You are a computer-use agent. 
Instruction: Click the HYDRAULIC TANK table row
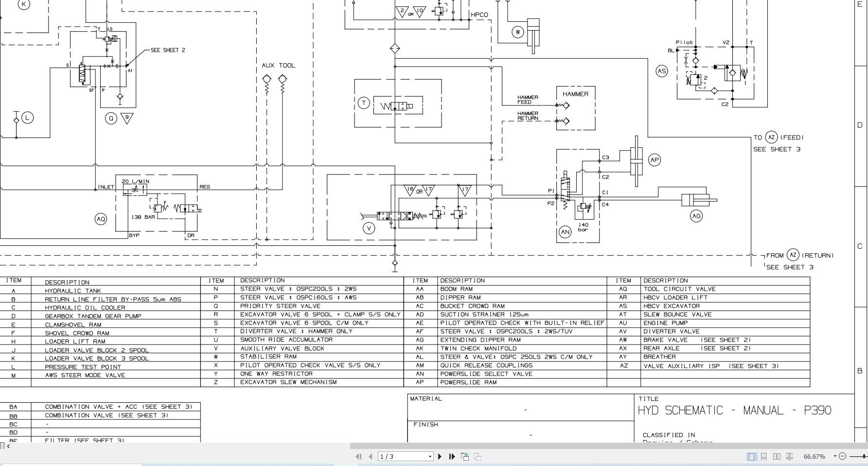[x=101, y=291]
